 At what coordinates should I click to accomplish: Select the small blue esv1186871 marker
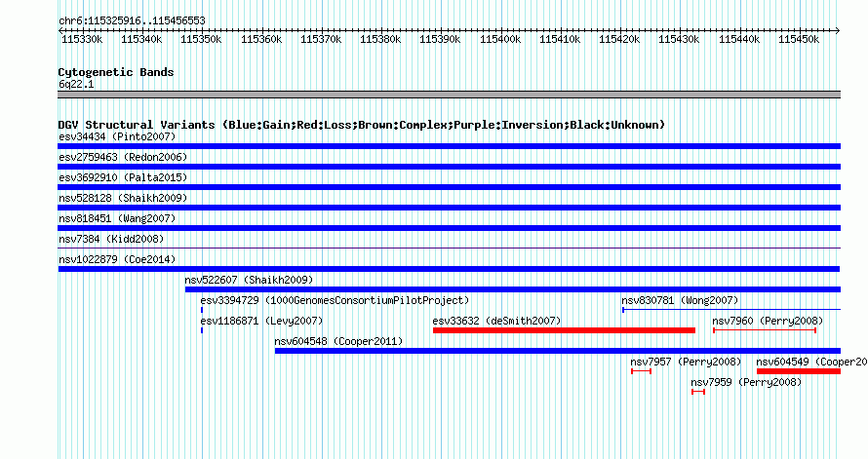point(202,330)
